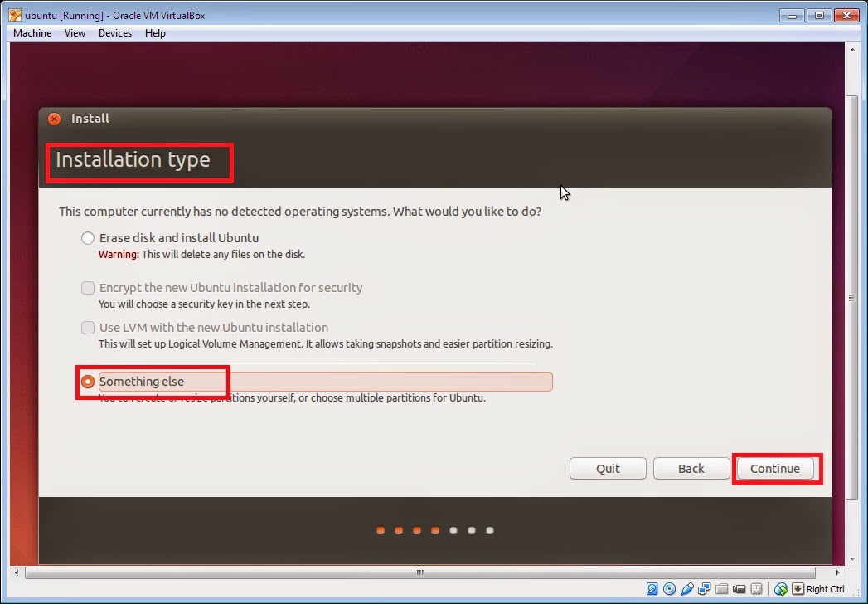
Task: Click the shared folders status icon
Action: (721, 588)
